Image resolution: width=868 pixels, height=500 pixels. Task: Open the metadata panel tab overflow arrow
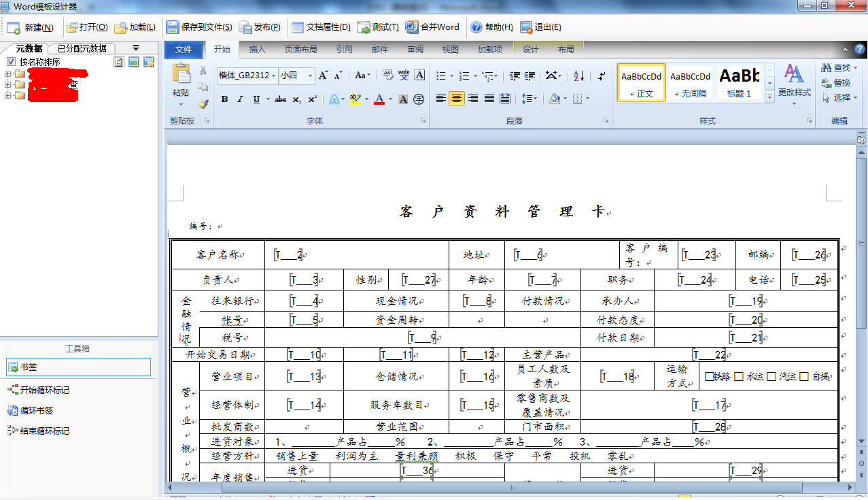pos(136,48)
